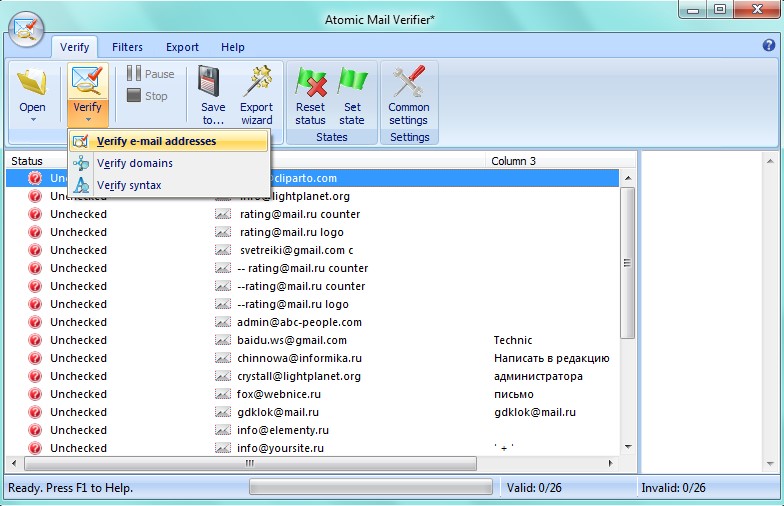Click Reset status flag icon
The height and width of the screenshot is (506, 784).
point(311,82)
